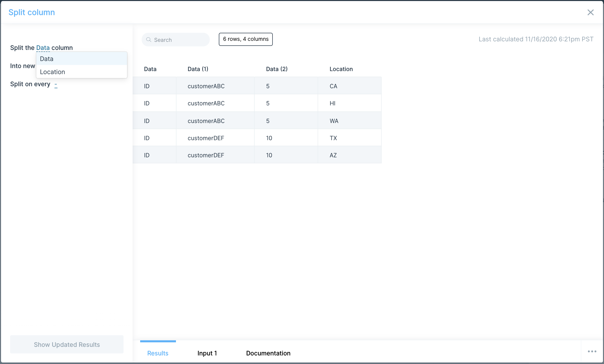Select Location in the column dropdown list
This screenshot has width=604, height=364.
coord(82,72)
